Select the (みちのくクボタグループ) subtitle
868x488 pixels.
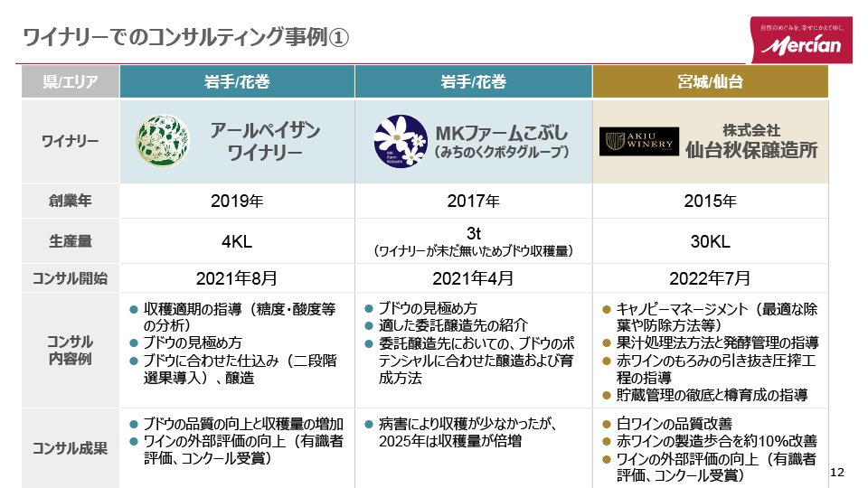click(x=502, y=152)
